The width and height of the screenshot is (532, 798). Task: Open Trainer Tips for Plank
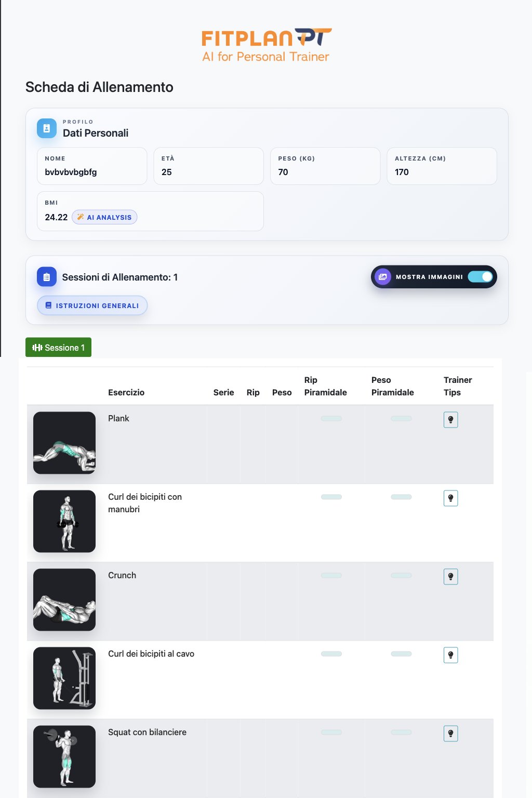coord(450,420)
